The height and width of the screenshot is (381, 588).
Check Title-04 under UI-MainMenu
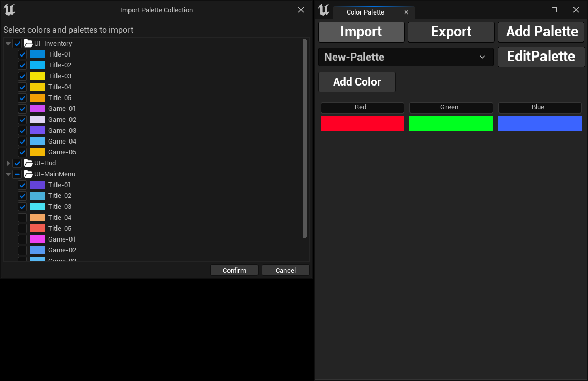click(22, 217)
